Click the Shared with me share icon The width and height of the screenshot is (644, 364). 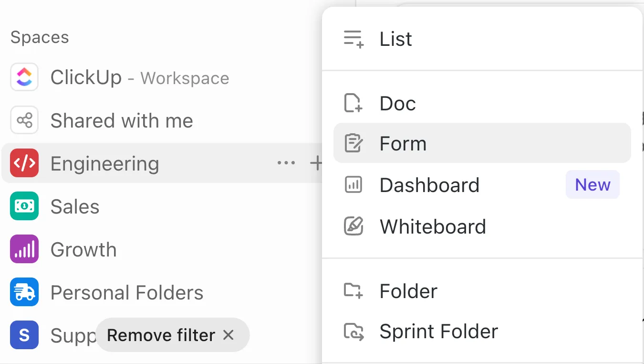[x=24, y=120]
